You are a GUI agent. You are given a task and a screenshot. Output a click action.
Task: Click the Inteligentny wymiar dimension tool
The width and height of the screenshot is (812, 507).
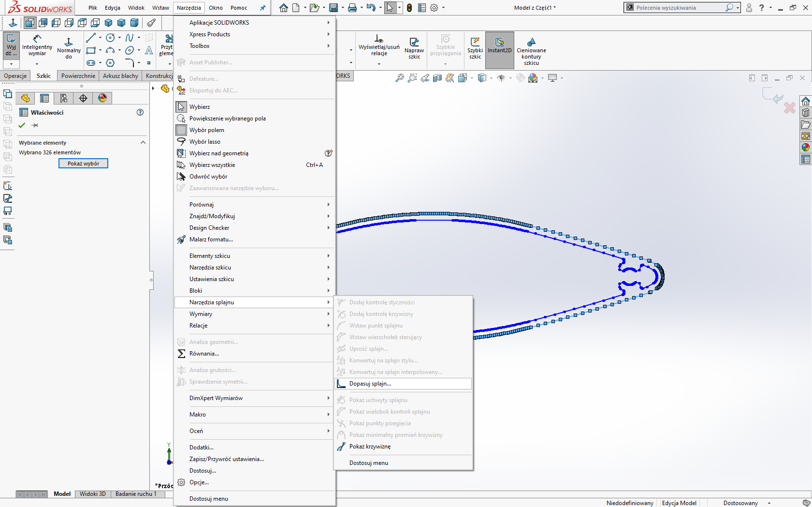37,45
